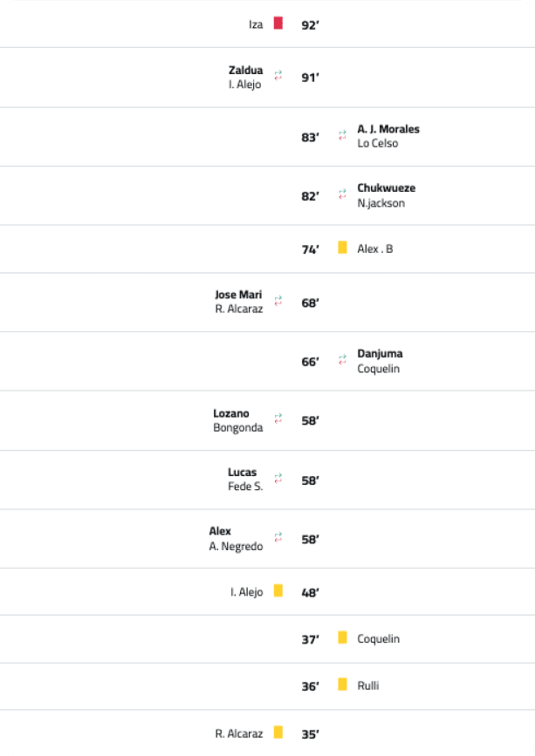Viewport: 535px width, 756px height.
Task: Click substitution icon next to Chukwueze
Action: [x=342, y=195]
